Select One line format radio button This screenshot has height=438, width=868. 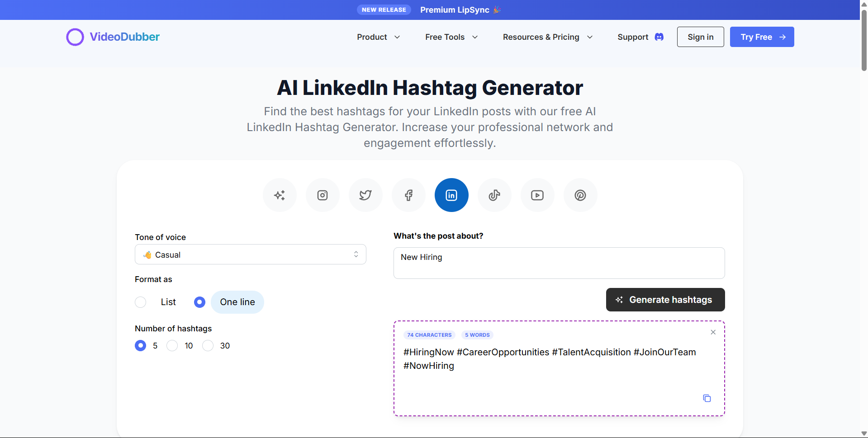(x=199, y=302)
